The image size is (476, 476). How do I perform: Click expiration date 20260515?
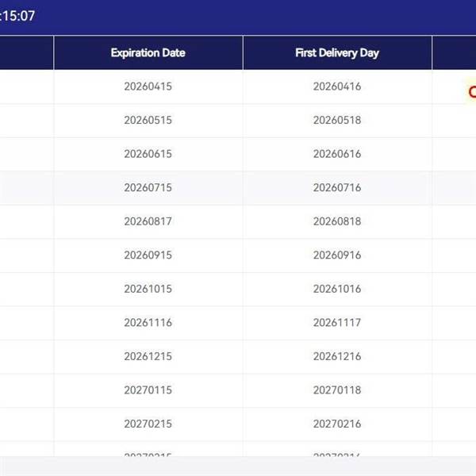tap(148, 121)
